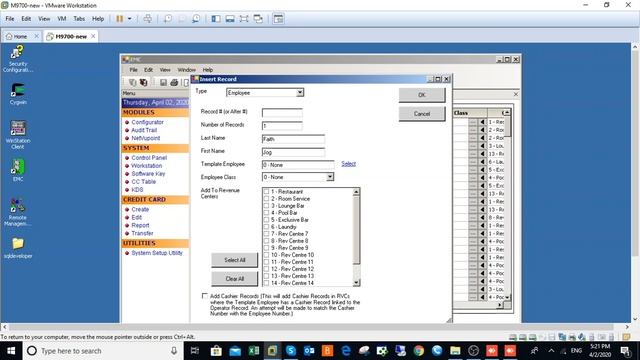Check the 3 - Lounge Bar checkbox
Screen dimensions: 640x360
click(x=267, y=206)
